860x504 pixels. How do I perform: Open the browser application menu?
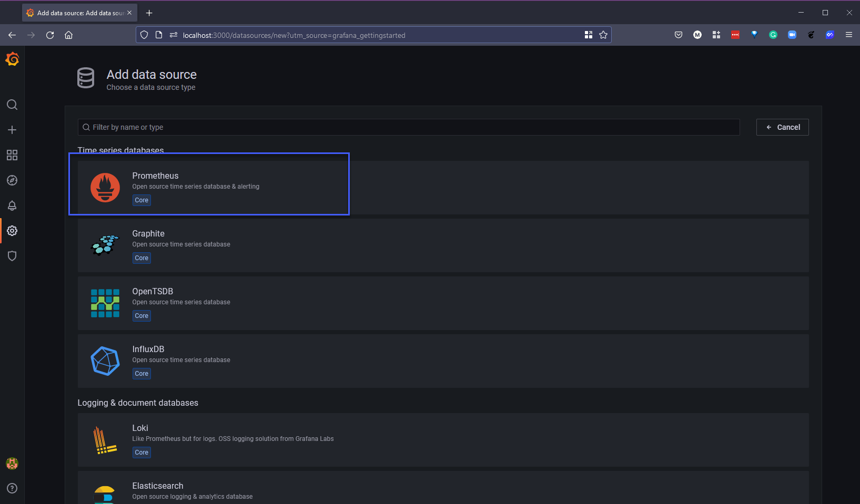coord(848,35)
